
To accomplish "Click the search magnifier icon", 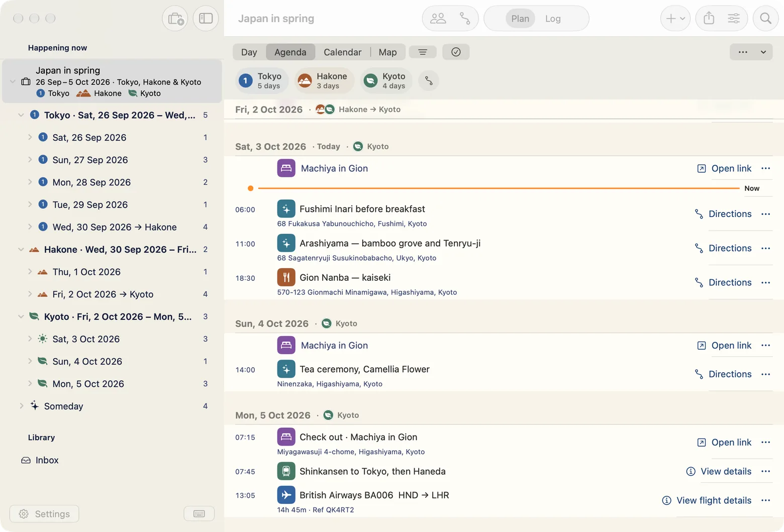I will [765, 19].
